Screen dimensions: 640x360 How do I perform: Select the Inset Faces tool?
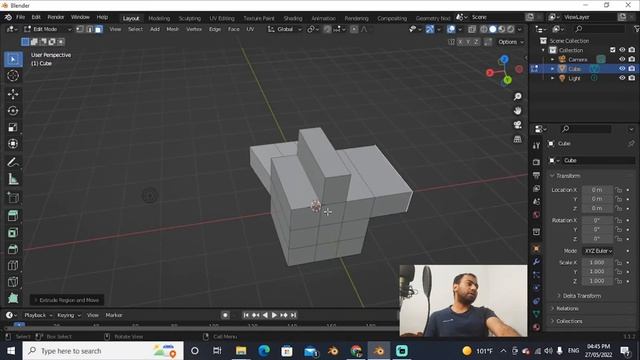click(13, 233)
